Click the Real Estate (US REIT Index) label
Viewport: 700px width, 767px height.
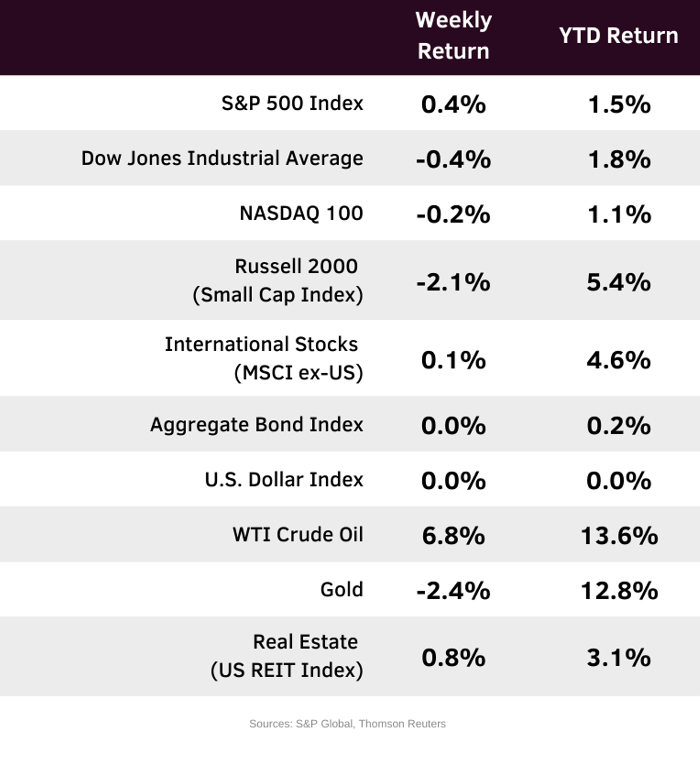(x=287, y=656)
